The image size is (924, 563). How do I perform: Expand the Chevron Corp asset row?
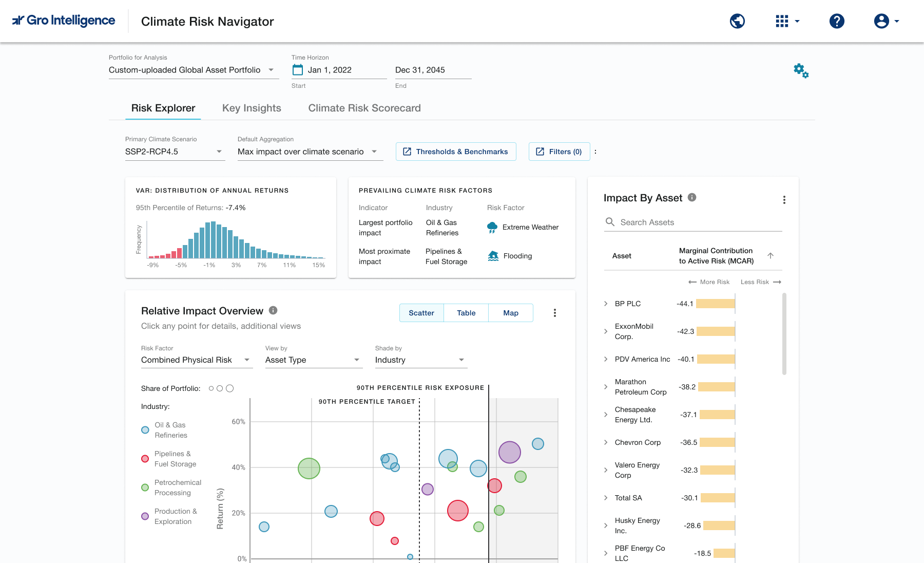point(606,442)
